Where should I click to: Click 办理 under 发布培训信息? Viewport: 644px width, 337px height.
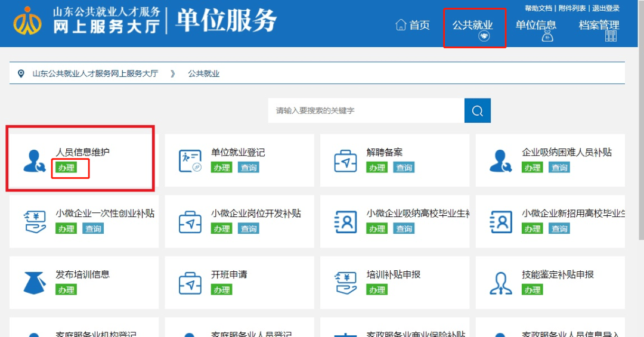tap(66, 290)
